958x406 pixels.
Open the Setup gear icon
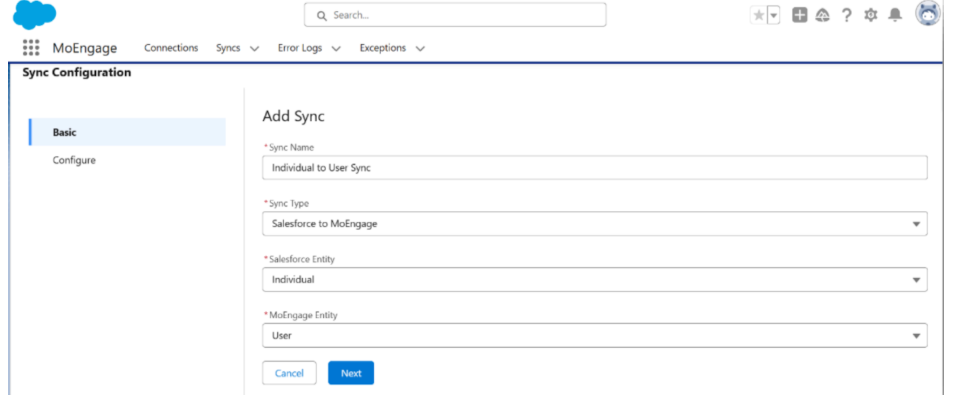tap(871, 15)
